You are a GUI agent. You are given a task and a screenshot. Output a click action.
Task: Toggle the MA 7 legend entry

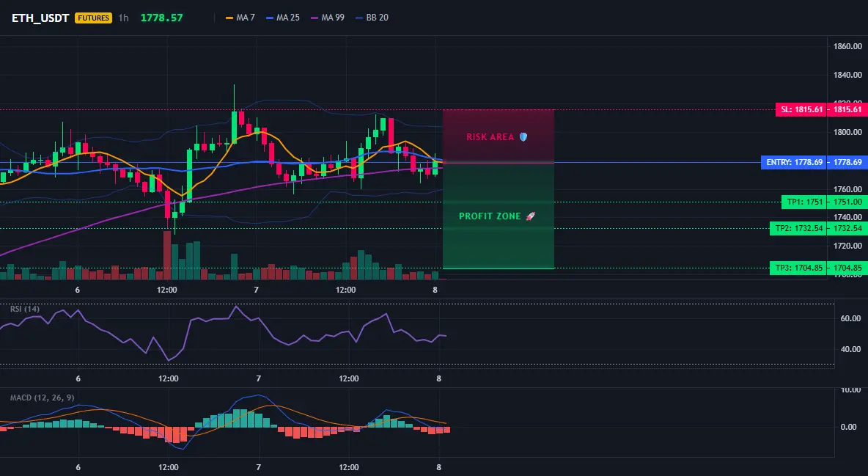point(240,18)
